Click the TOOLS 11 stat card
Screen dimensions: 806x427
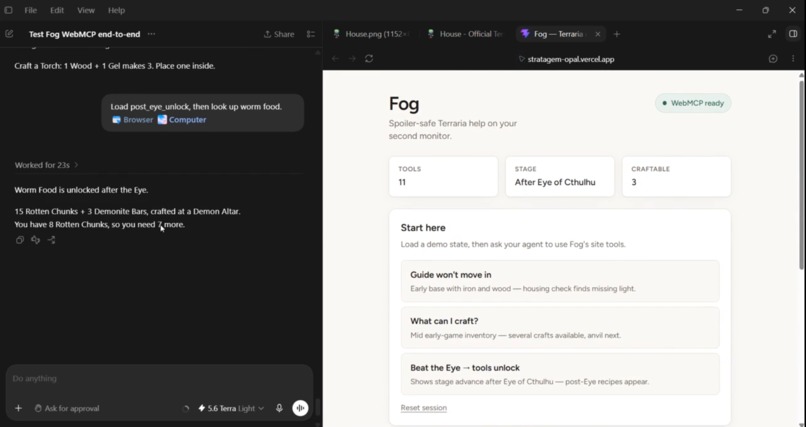(443, 176)
